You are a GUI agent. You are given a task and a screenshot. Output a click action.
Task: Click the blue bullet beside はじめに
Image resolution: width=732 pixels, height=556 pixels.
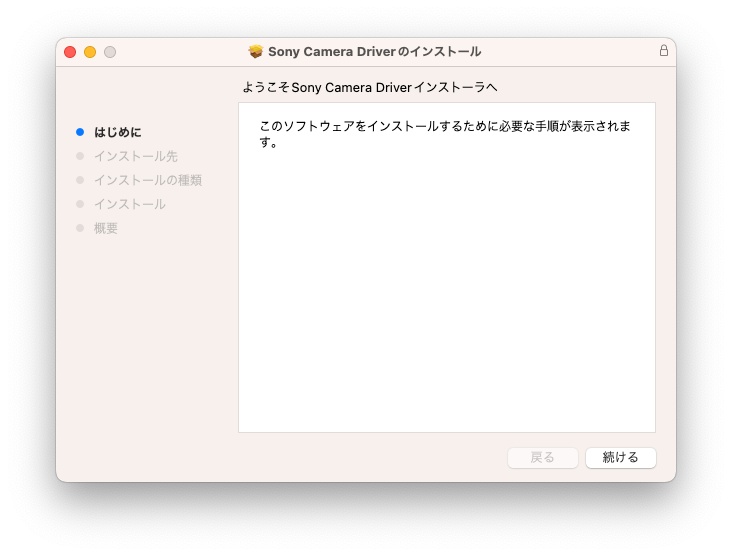(x=80, y=132)
